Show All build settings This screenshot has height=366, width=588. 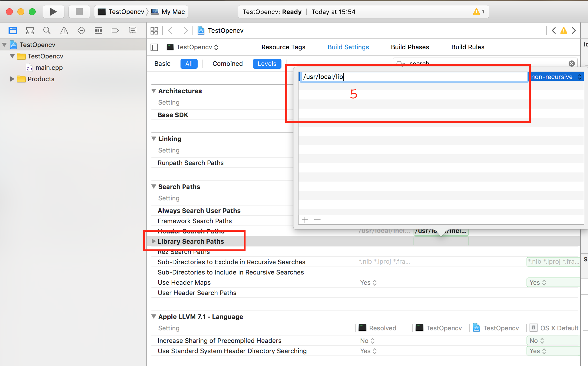(x=189, y=64)
